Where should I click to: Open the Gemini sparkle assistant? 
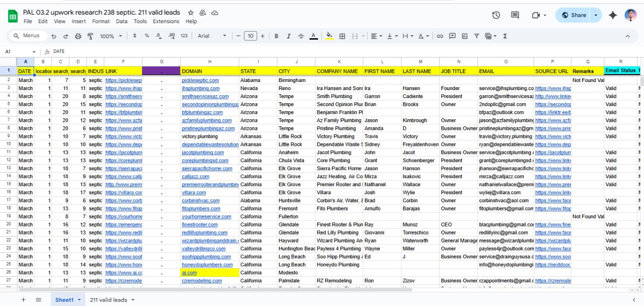(613, 15)
